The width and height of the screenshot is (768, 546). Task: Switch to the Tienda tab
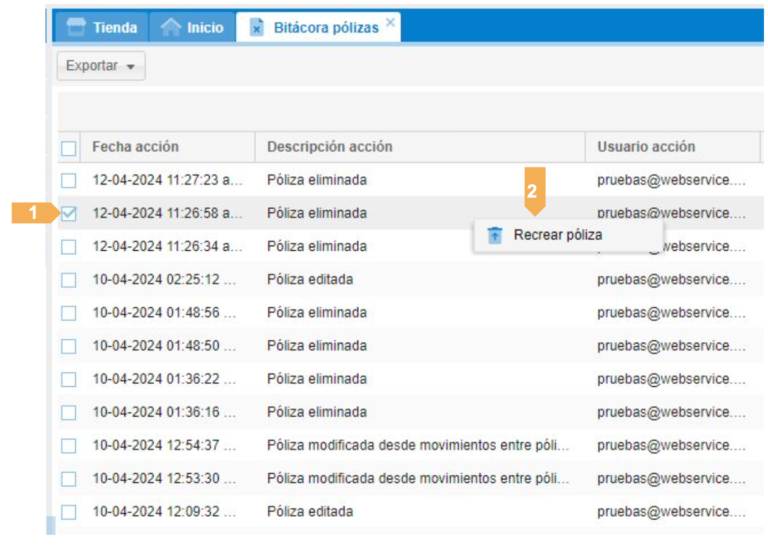click(102, 28)
